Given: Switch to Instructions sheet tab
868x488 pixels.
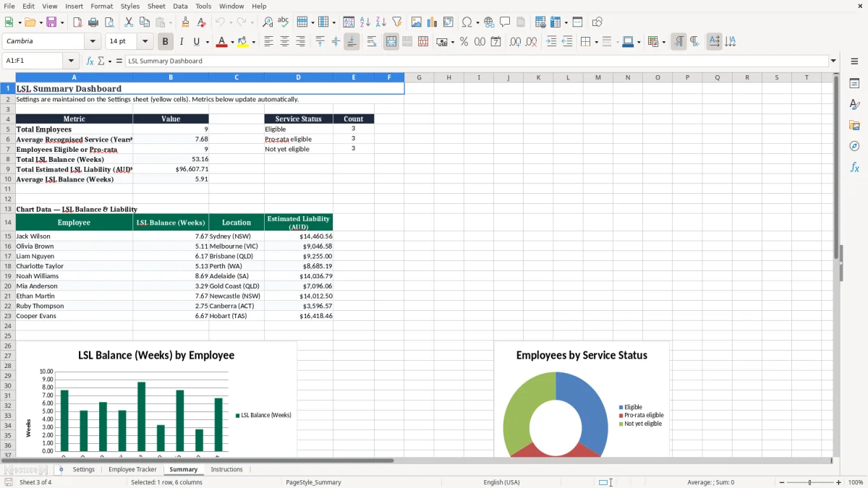Looking at the screenshot, I should 226,469.
